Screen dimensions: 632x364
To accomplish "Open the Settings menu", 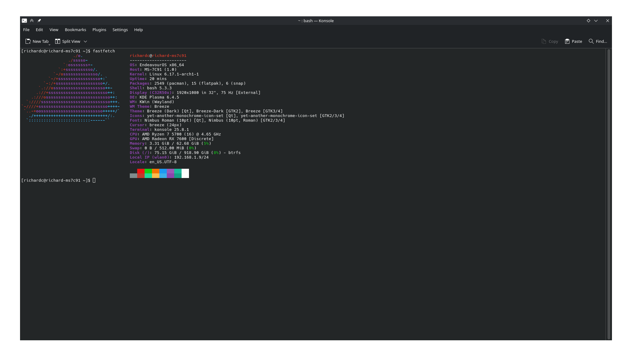I will (x=120, y=30).
